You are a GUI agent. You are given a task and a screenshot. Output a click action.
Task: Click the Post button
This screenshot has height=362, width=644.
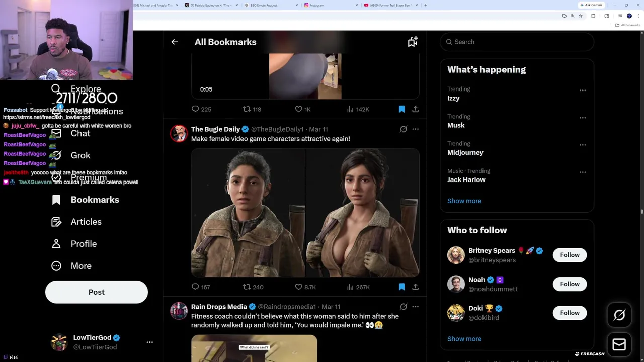(97, 292)
